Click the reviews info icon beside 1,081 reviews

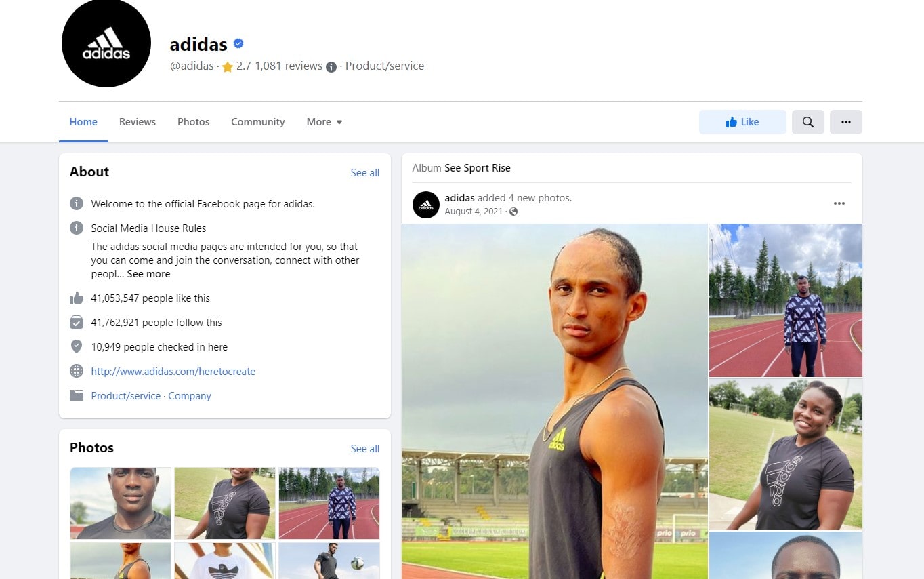coord(331,66)
